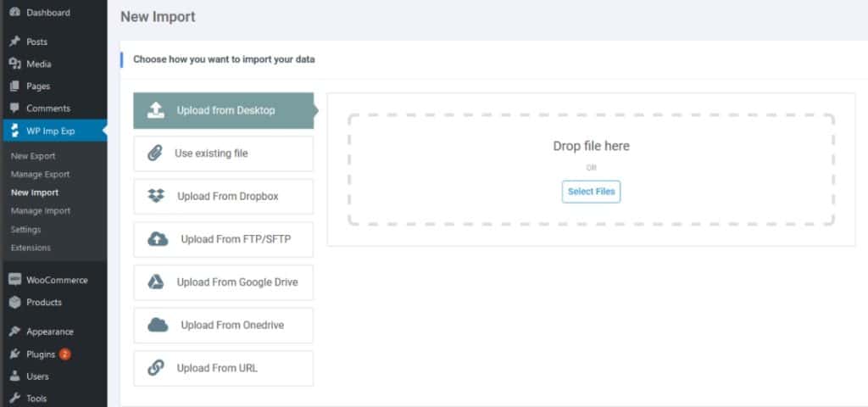The width and height of the screenshot is (868, 407).
Task: Click the FTP/SFTP cloud upload icon
Action: point(158,239)
